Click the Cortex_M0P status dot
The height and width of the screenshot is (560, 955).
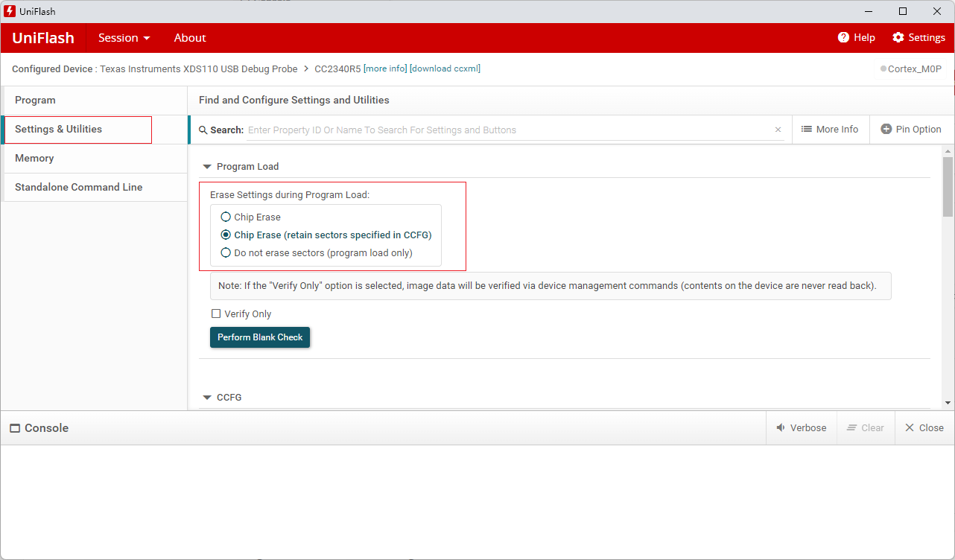point(883,69)
